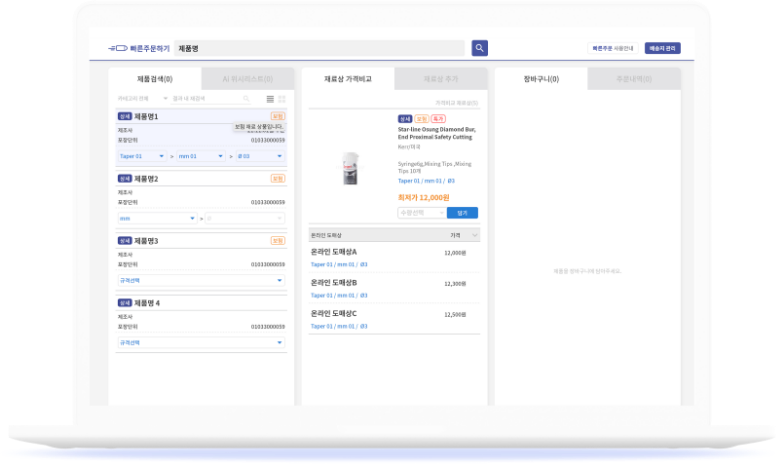The image size is (777, 464).
Task: Select the 장바구니(0) tab
Action: 541,79
